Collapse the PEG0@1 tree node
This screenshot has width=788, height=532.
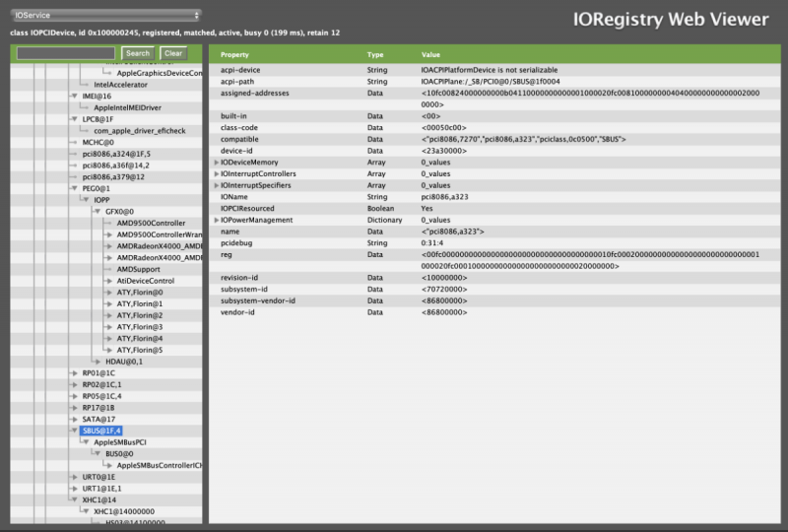[75, 188]
